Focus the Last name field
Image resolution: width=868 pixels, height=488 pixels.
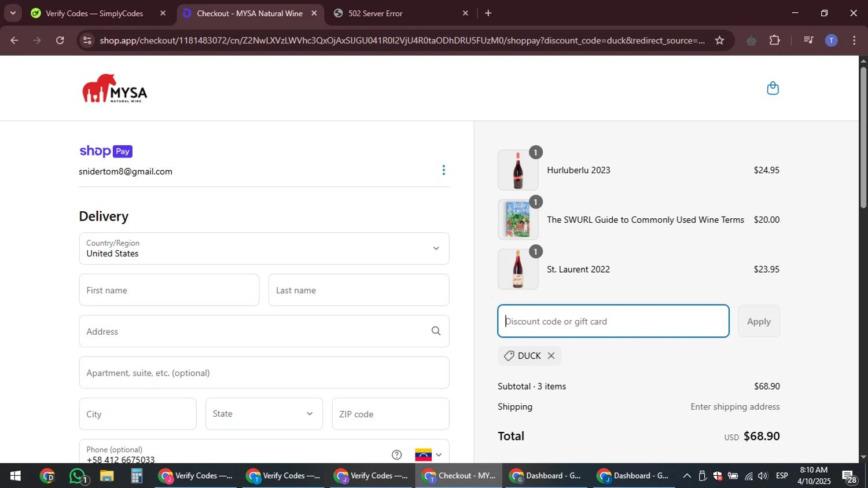pyautogui.click(x=359, y=290)
